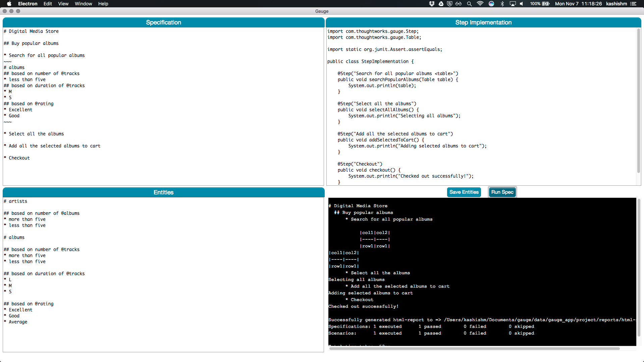Screen dimensions: 644x362
Task: Click the Dropbox menu bar icon
Action: pyautogui.click(x=432, y=4)
